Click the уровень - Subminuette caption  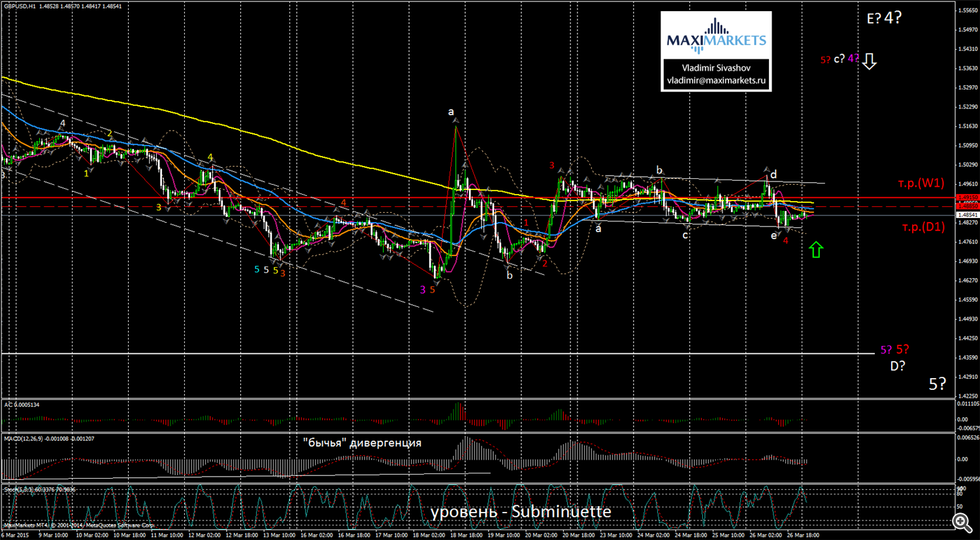point(521,511)
